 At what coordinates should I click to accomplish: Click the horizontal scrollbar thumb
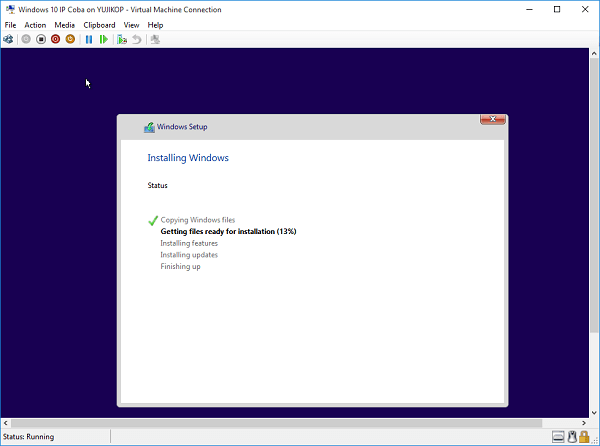click(x=276, y=423)
